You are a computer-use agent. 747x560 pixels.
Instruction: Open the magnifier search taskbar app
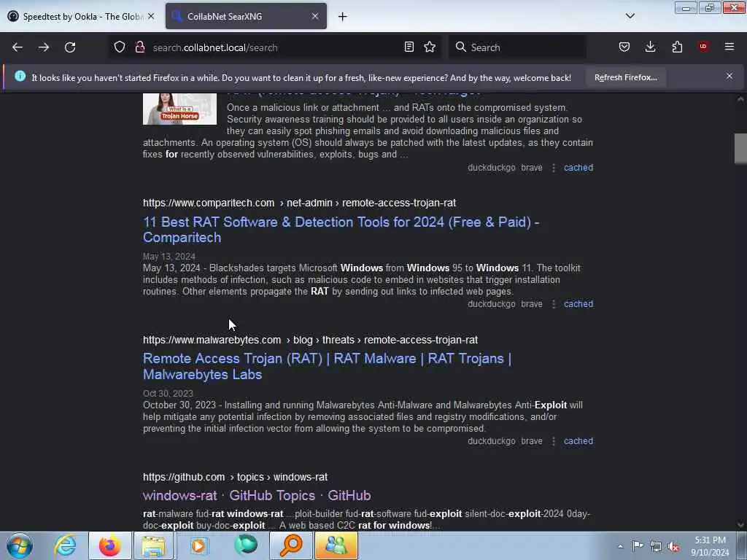[290, 545]
